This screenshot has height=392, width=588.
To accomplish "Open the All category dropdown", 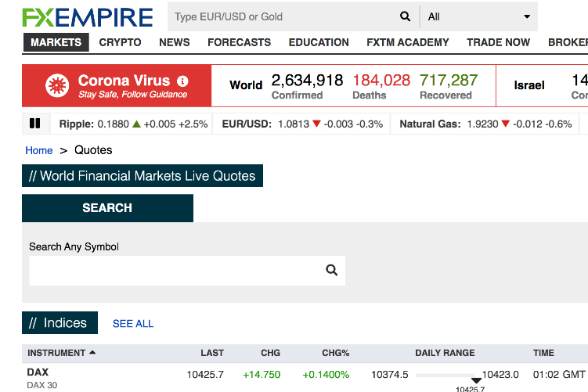I will (x=479, y=16).
